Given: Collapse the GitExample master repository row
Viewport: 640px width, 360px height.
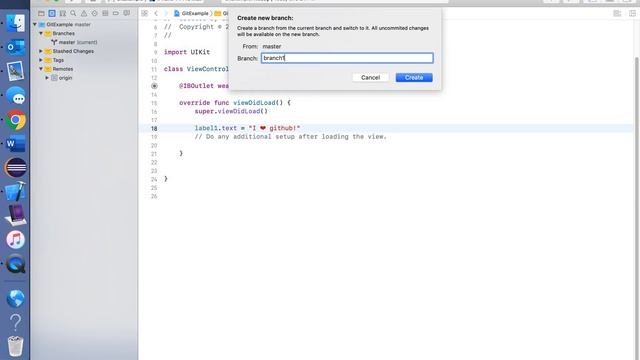Looking at the screenshot, I should click(x=35, y=24).
